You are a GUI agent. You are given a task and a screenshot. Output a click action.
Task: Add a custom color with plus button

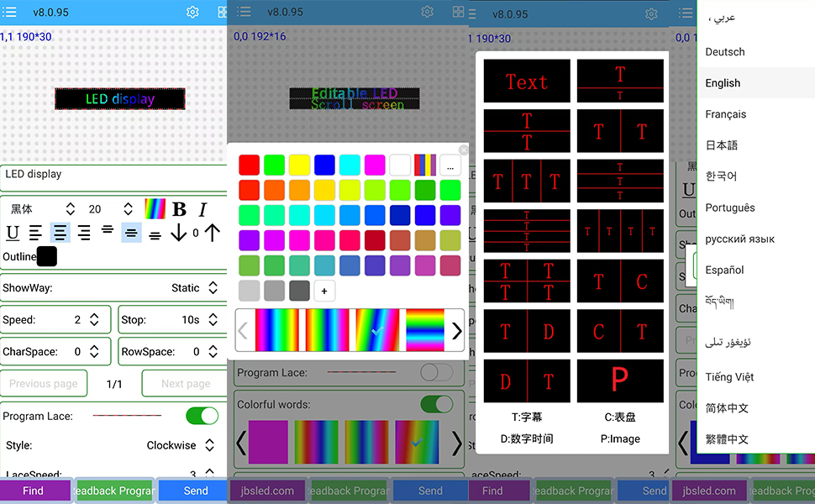pyautogui.click(x=324, y=291)
